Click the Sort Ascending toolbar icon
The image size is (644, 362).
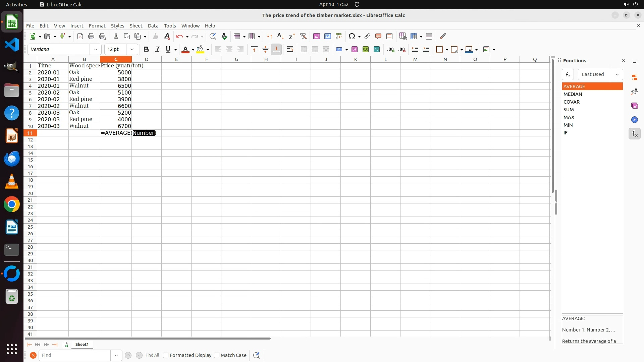[x=280, y=36]
